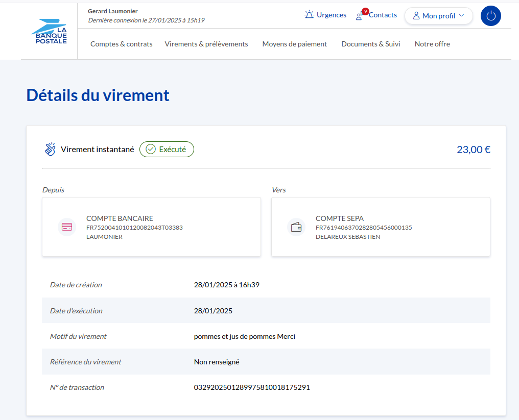Image resolution: width=519 pixels, height=420 pixels.
Task: Click the Urgences alarm icon
Action: pyautogui.click(x=309, y=15)
